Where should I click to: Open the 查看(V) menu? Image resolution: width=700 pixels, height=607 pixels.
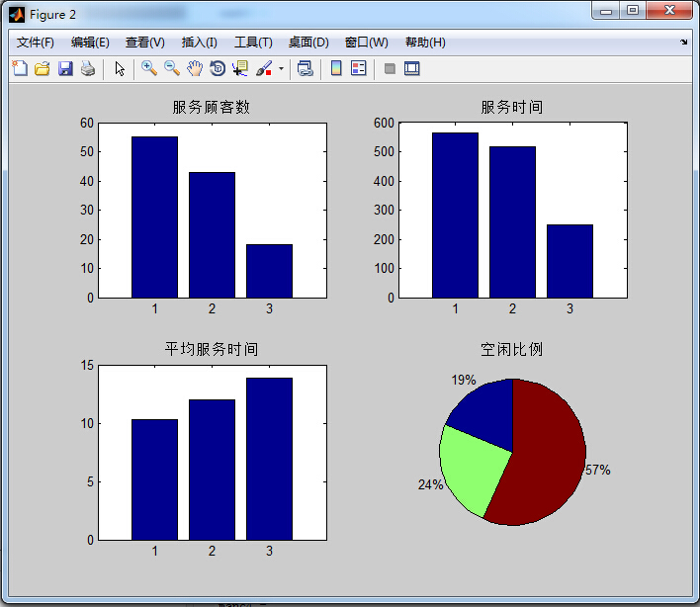coord(145,43)
